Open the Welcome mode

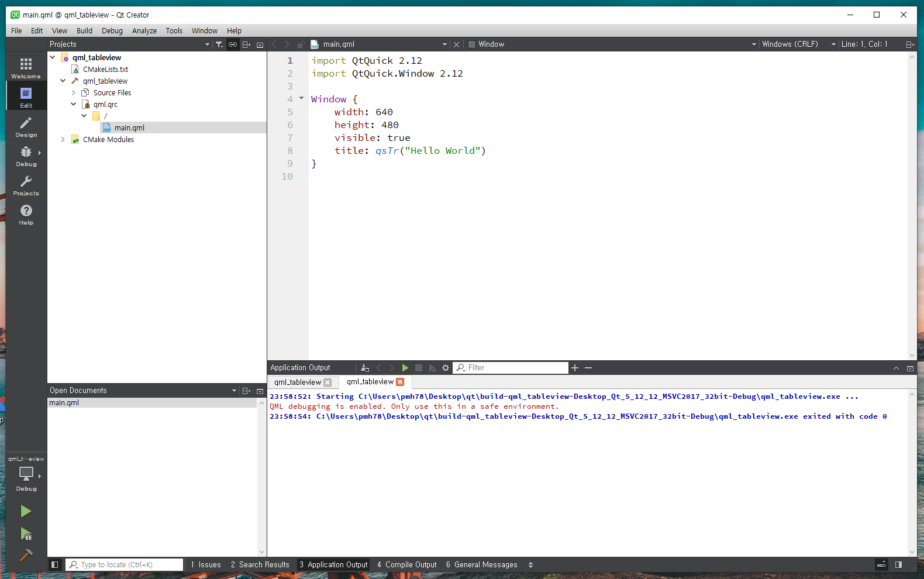tap(26, 67)
